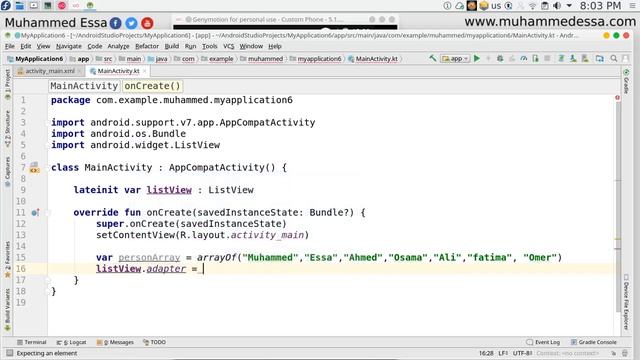640x360 pixels.
Task: Run the app with the green play button
Action: pyautogui.click(x=477, y=58)
